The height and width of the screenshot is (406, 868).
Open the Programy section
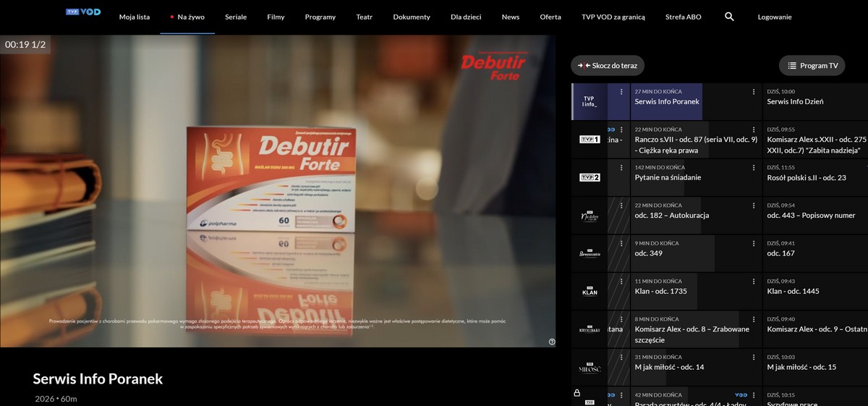[x=320, y=17]
